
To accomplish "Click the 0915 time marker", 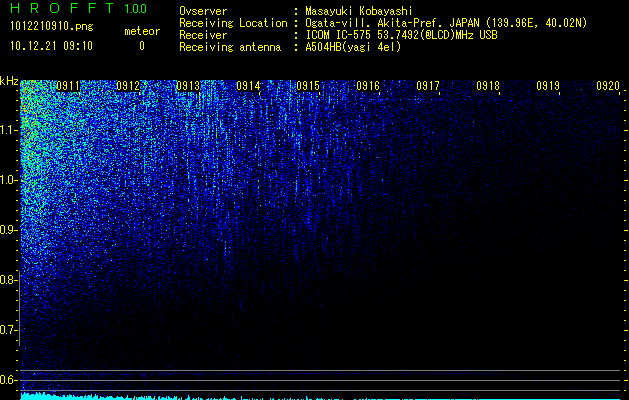I will click(x=308, y=86).
